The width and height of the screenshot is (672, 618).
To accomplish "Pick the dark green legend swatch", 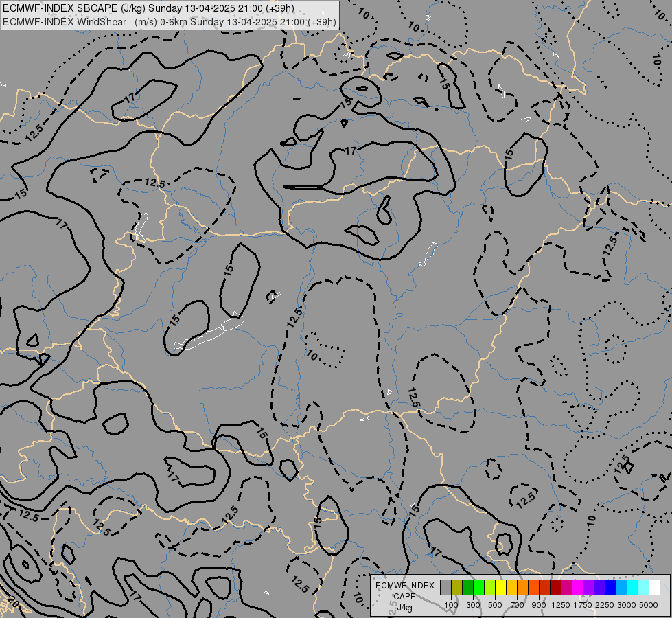I will (x=467, y=588).
